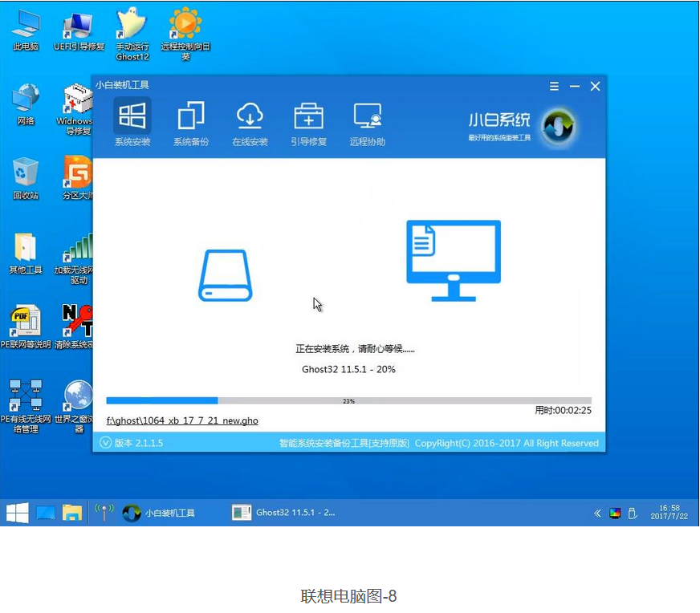Launch UEFI引导修复 desktop shortcut
This screenshot has width=700, height=613.
(x=79, y=29)
